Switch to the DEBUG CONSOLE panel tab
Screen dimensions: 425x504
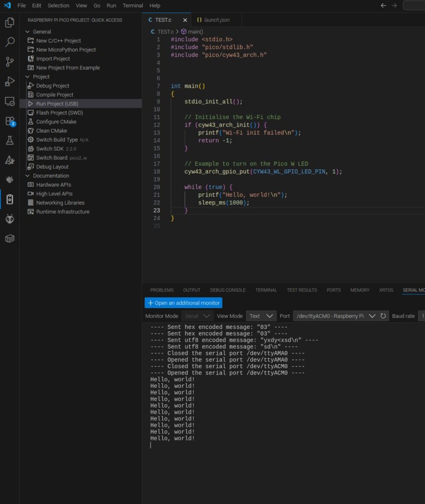coord(228,290)
